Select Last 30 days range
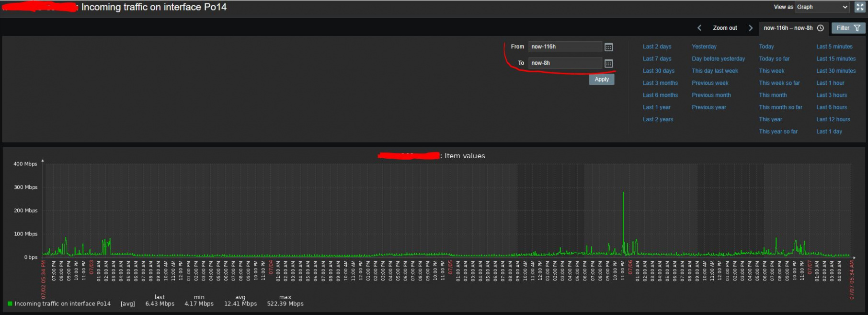868x315 pixels. pos(659,70)
